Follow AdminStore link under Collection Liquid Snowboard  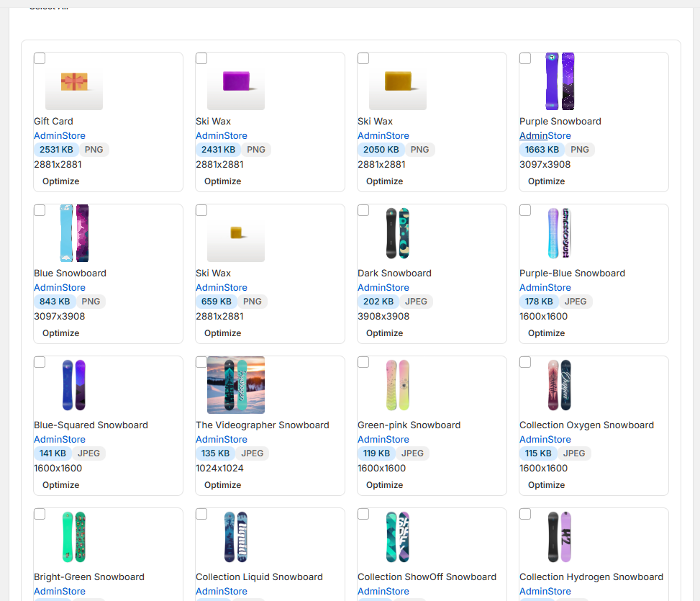click(222, 591)
